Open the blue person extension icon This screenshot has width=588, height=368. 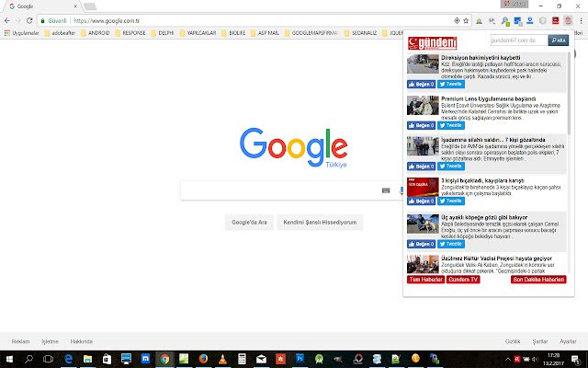click(x=530, y=20)
